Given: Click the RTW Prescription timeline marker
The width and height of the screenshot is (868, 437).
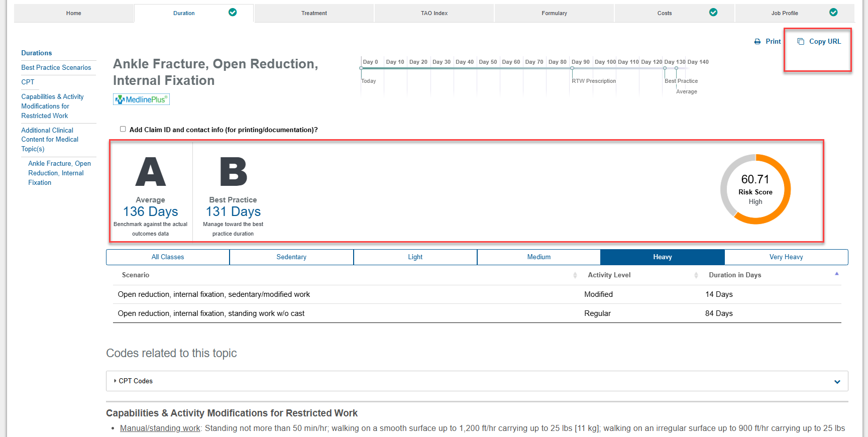Looking at the screenshot, I should 572,69.
